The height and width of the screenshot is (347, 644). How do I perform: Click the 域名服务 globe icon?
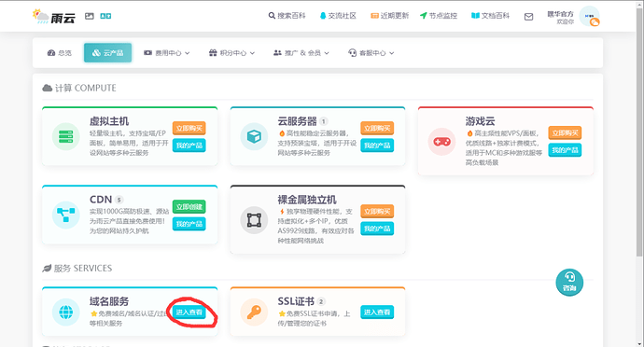click(65, 312)
